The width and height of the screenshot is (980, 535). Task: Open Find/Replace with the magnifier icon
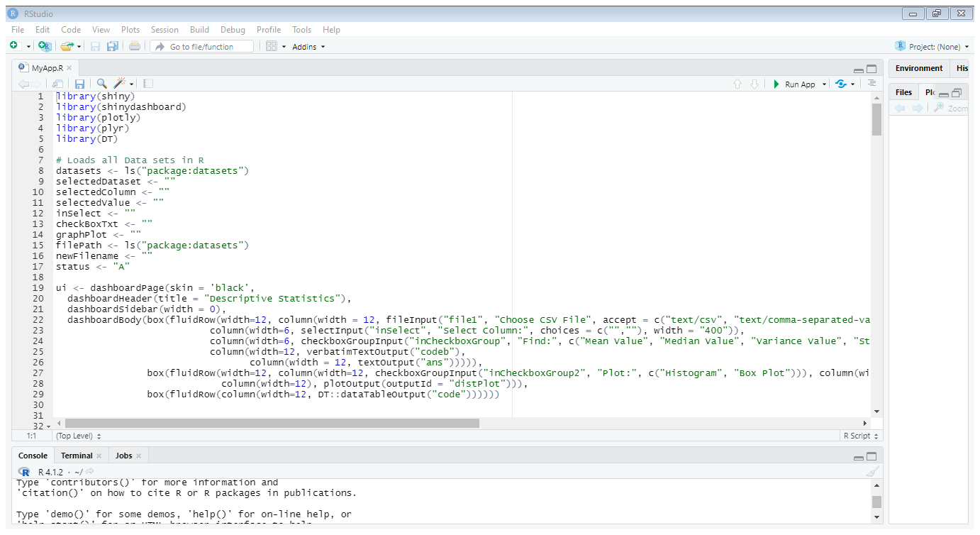(100, 83)
